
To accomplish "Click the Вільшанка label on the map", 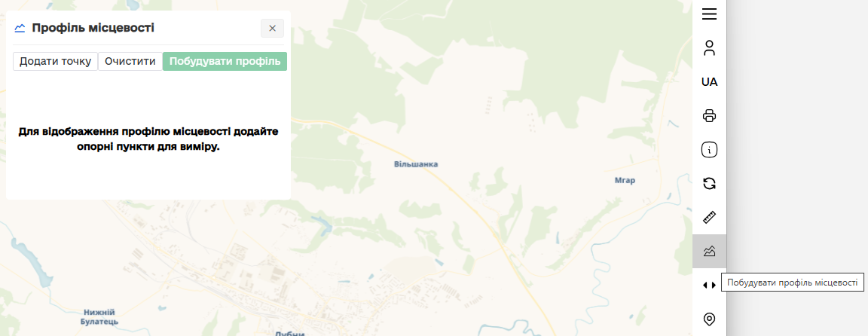I will point(416,164).
